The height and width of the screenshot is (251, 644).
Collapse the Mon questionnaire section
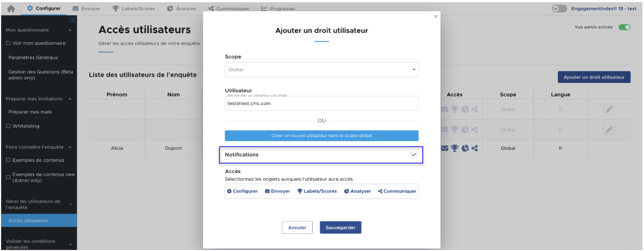[x=70, y=30]
